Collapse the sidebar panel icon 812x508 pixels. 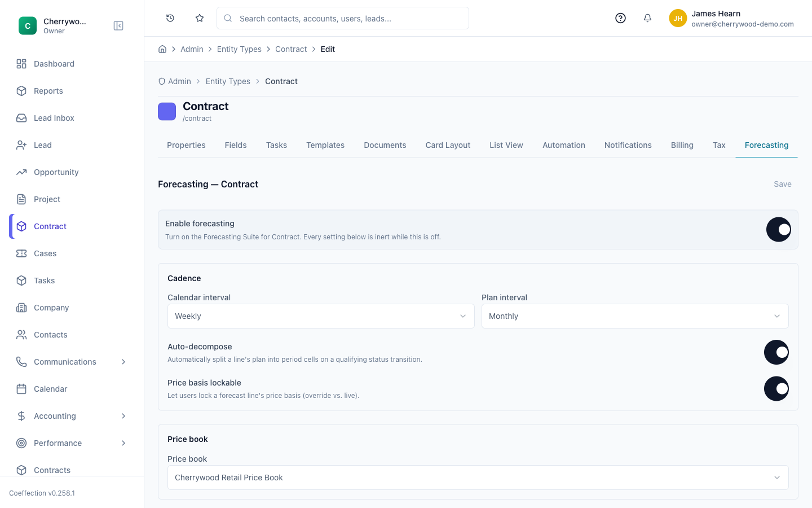tap(118, 26)
